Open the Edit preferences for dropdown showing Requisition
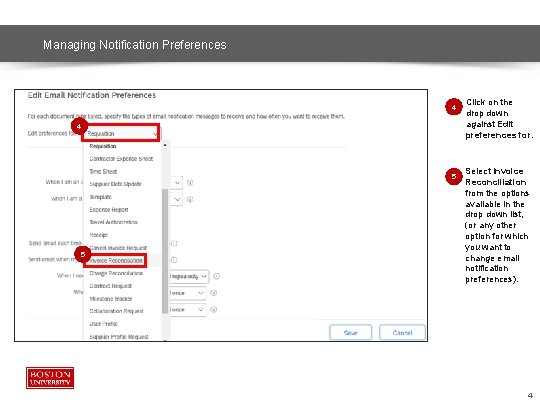 click(x=121, y=134)
